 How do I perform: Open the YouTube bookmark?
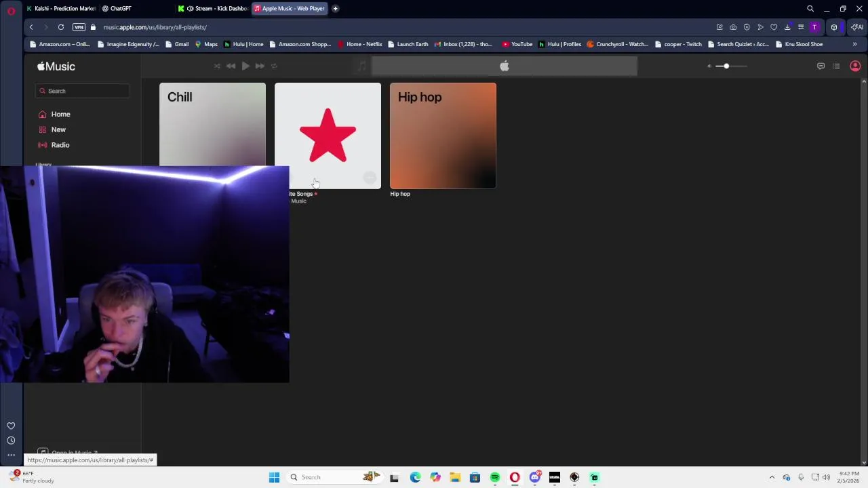[517, 44]
